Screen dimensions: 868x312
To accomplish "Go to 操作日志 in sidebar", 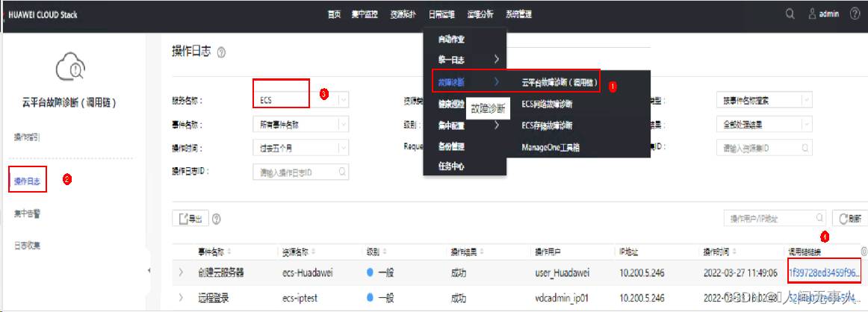I will point(27,181).
